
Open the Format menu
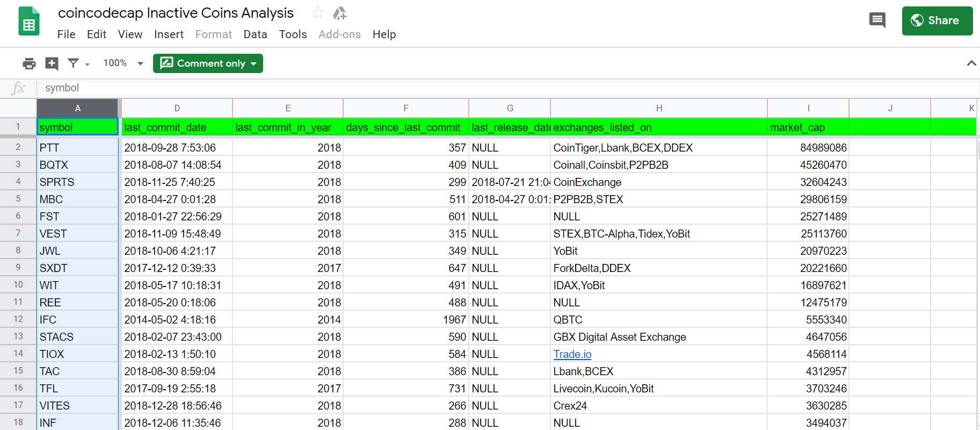click(x=213, y=34)
